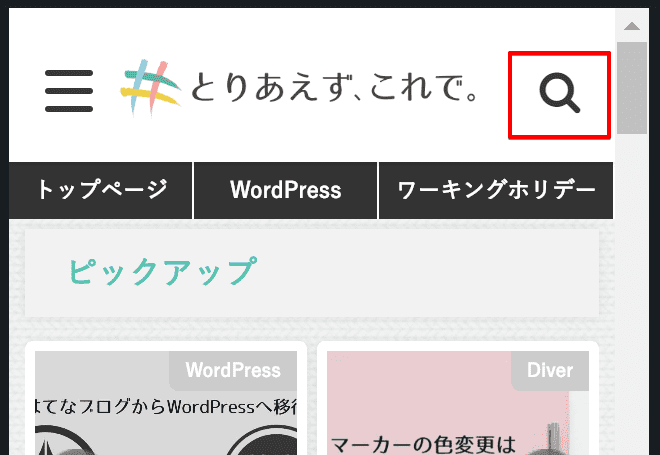Click the colorful hash logo icon
The image size is (660, 455).
coord(151,87)
